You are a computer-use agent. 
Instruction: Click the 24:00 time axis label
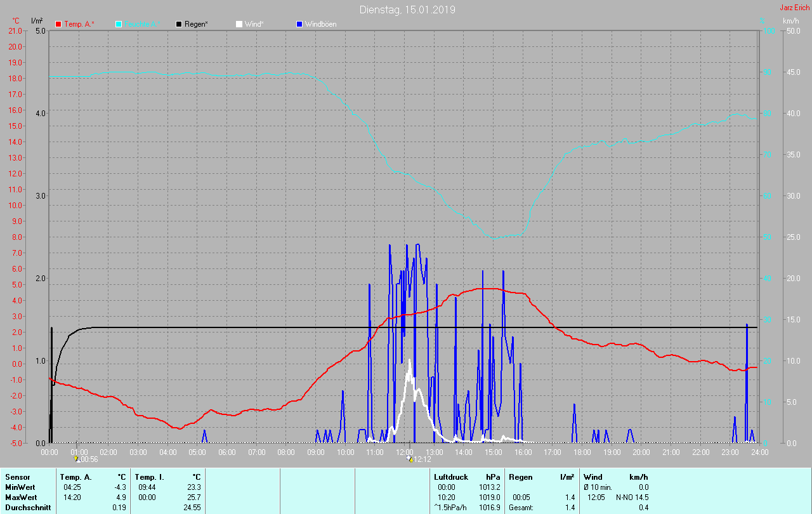759,452
